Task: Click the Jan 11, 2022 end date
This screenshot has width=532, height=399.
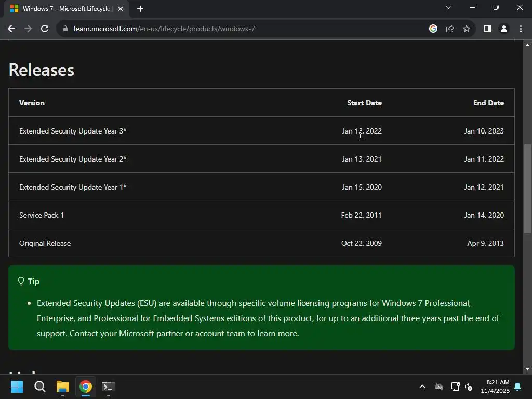Action: 484,159
